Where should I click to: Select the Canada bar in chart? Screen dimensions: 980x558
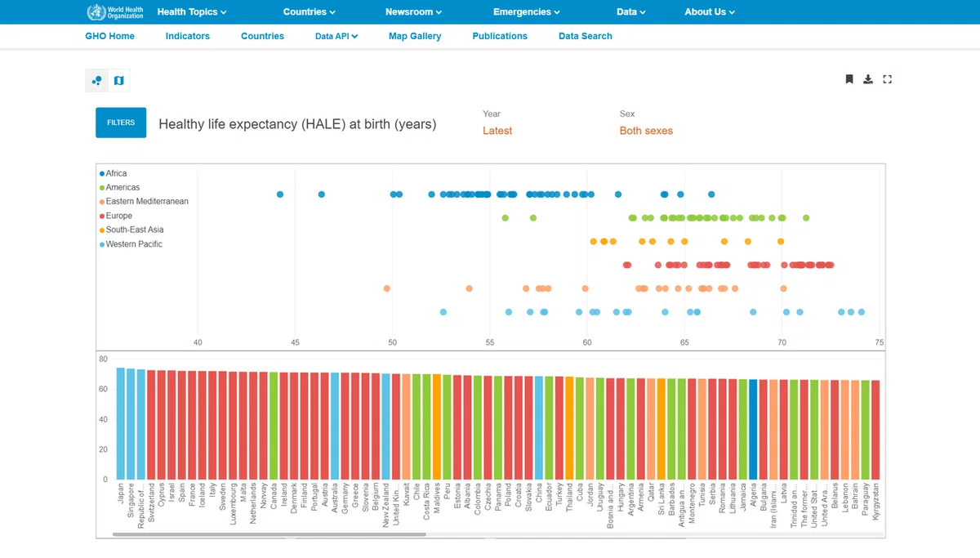click(x=274, y=426)
